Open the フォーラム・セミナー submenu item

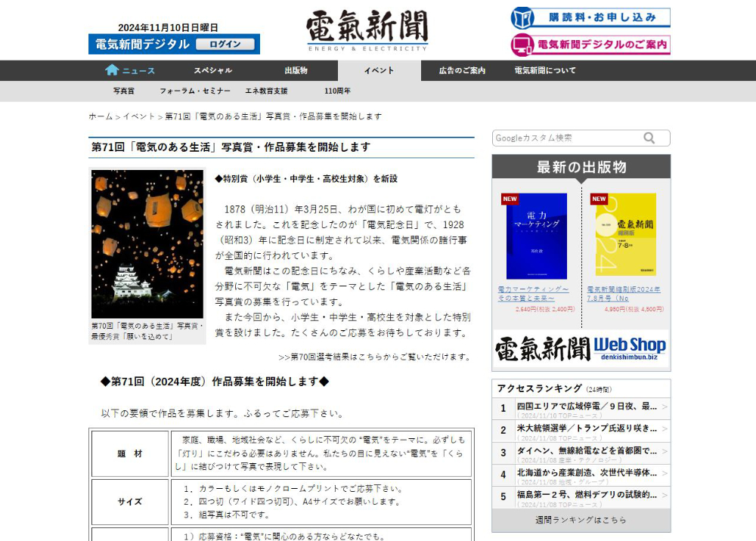tap(195, 91)
